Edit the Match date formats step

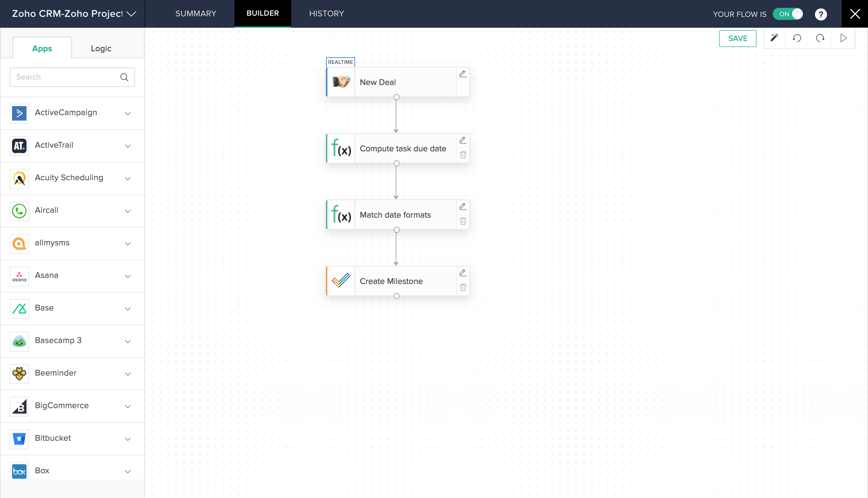(x=463, y=206)
